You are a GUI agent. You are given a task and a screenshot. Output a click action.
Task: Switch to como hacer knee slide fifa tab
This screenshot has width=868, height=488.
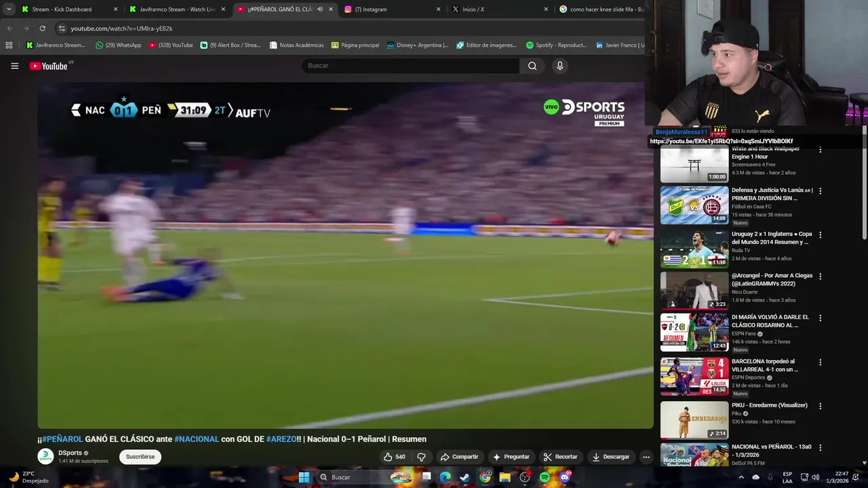(x=600, y=9)
